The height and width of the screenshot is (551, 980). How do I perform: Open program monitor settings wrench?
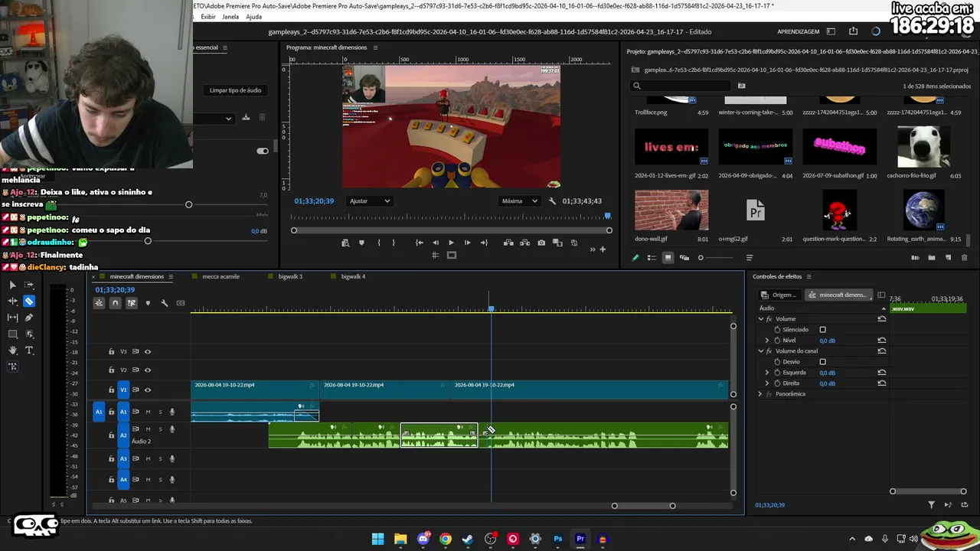[552, 201]
